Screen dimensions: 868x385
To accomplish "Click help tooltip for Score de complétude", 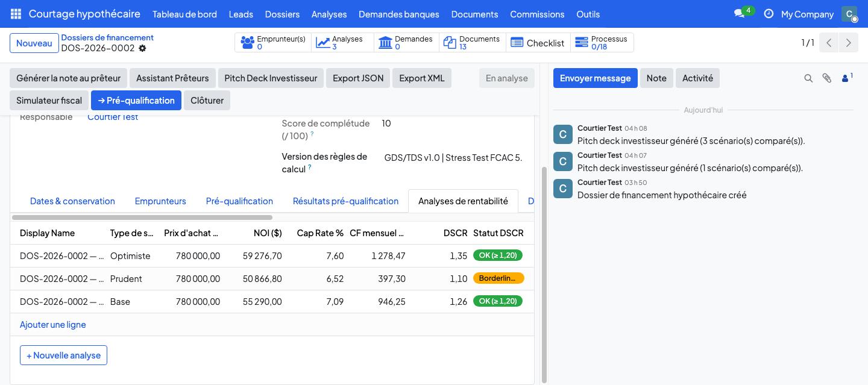I will (312, 134).
